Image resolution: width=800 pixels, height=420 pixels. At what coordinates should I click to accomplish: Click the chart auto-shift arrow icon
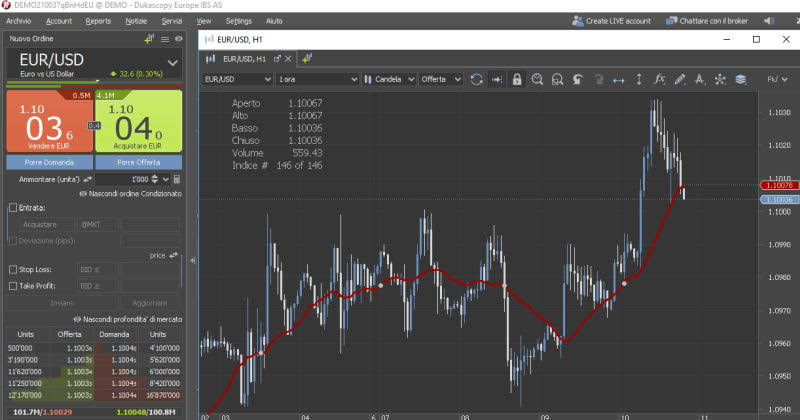coord(496,79)
